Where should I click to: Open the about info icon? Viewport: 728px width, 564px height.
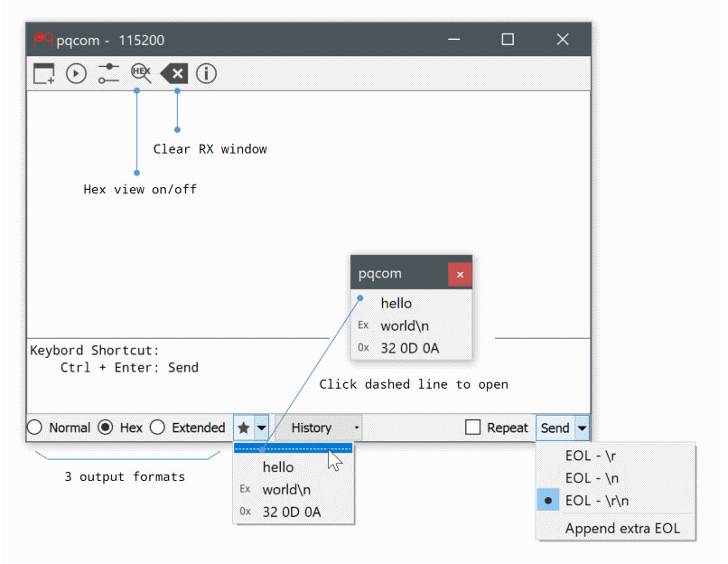tap(206, 73)
